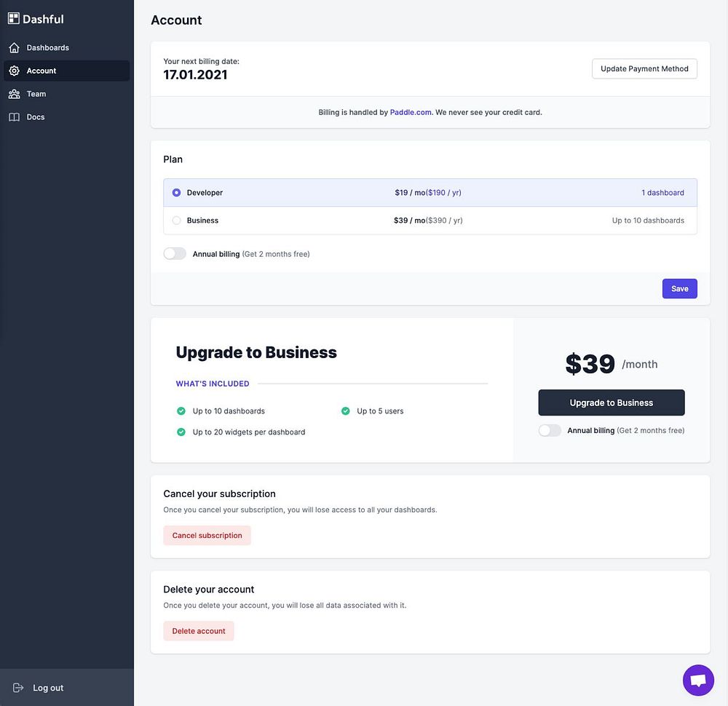The width and height of the screenshot is (728, 706).
Task: Click the Team people icon
Action: pyautogui.click(x=15, y=94)
